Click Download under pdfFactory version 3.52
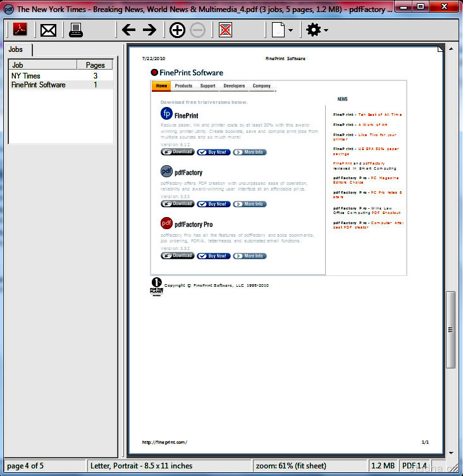 [x=178, y=204]
